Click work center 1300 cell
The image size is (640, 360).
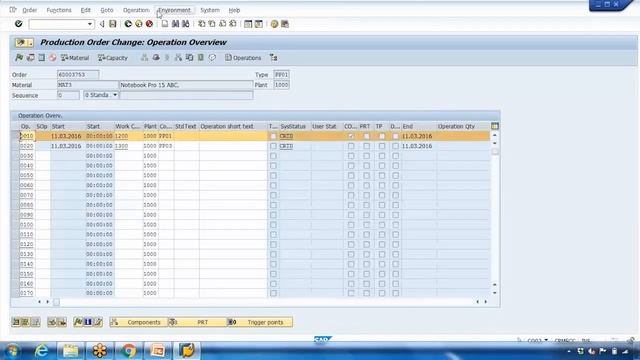tap(128, 146)
